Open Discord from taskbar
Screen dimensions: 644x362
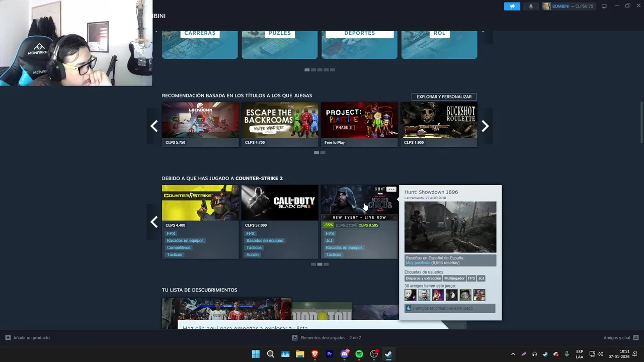point(345,354)
